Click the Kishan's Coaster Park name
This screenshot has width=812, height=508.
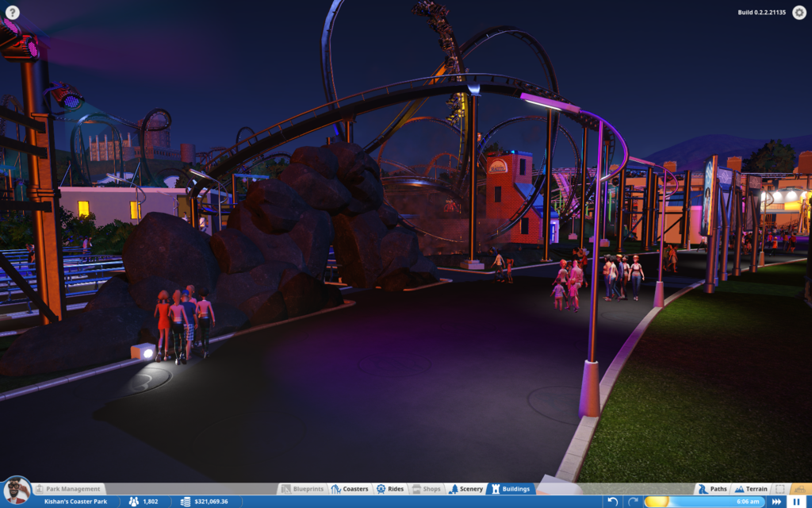point(75,502)
